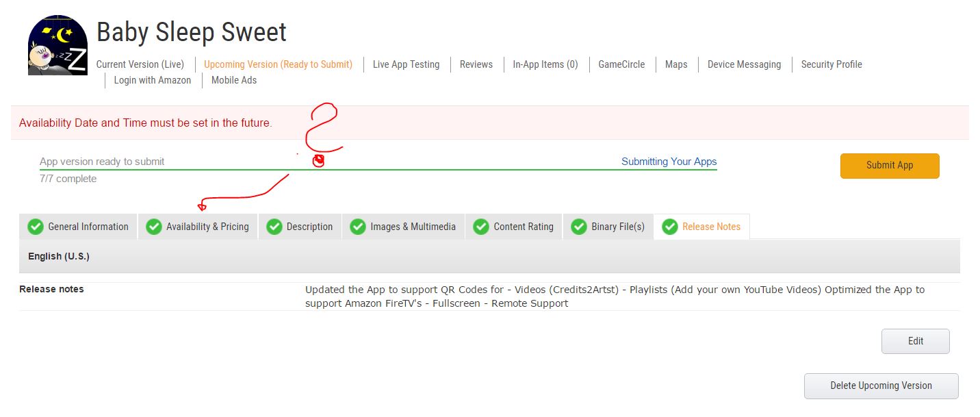Click Delete Upcoming Version button

(881, 386)
